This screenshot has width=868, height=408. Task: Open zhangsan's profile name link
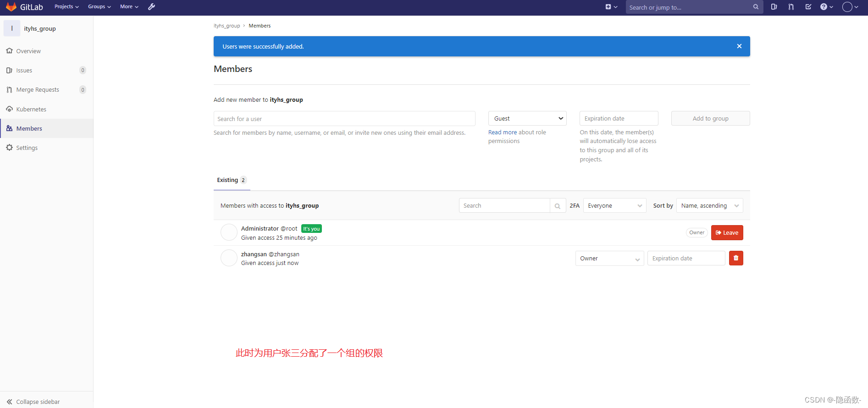(x=254, y=254)
